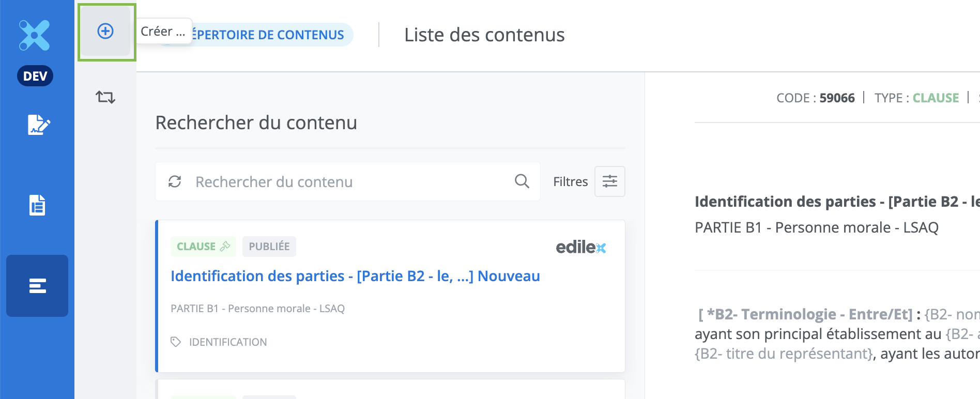Open the Identification des parties clause link
The width and height of the screenshot is (980, 399).
click(355, 276)
